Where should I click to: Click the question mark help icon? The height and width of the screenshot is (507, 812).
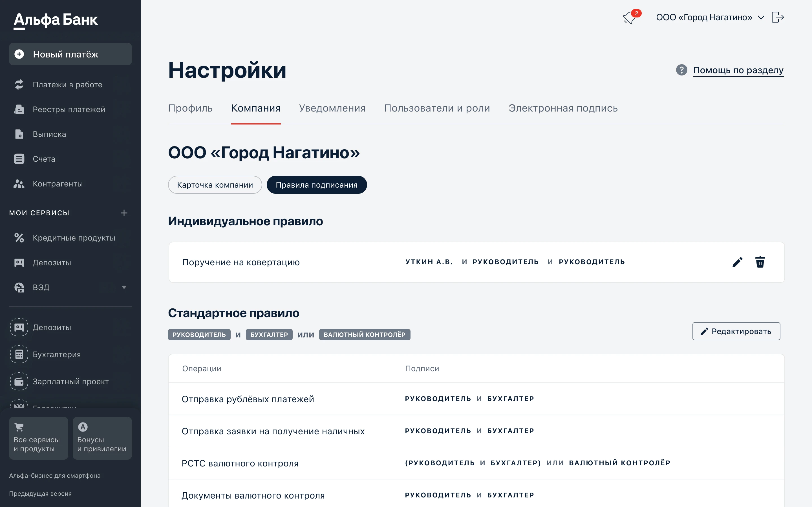click(x=681, y=70)
